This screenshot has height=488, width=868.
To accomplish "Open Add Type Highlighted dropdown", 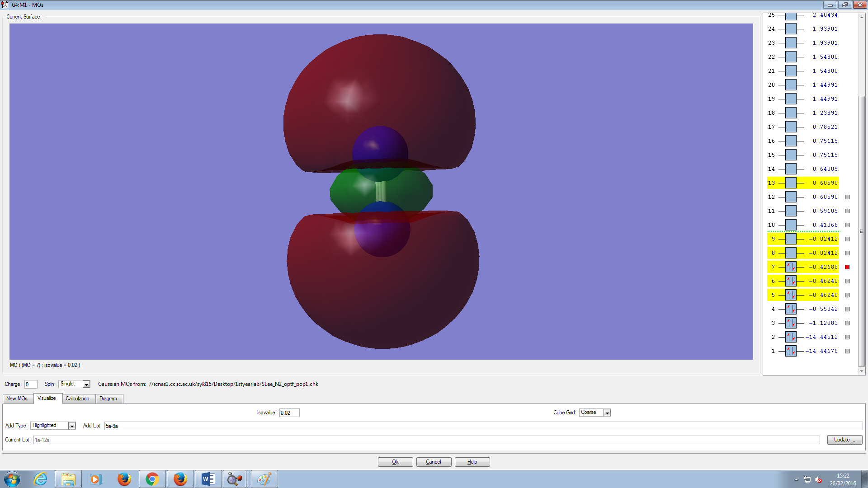I will pyautogui.click(x=71, y=426).
